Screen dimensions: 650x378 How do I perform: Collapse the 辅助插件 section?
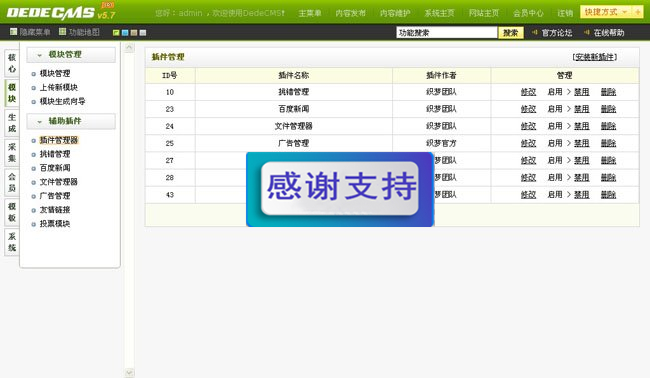(71, 121)
